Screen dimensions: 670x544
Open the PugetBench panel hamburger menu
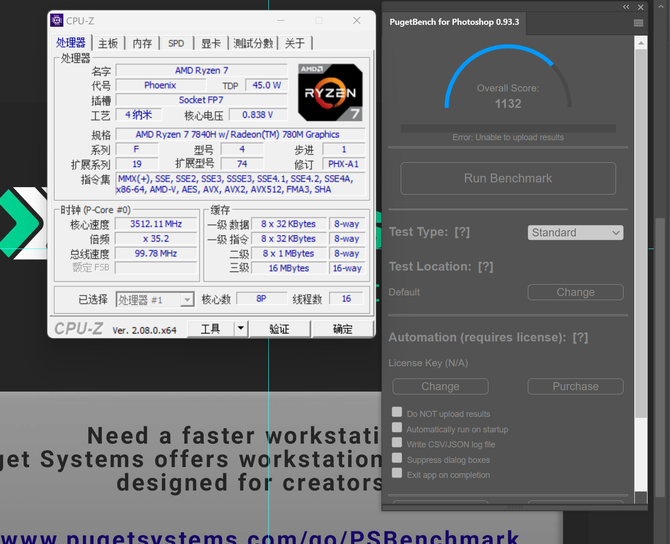(x=639, y=22)
